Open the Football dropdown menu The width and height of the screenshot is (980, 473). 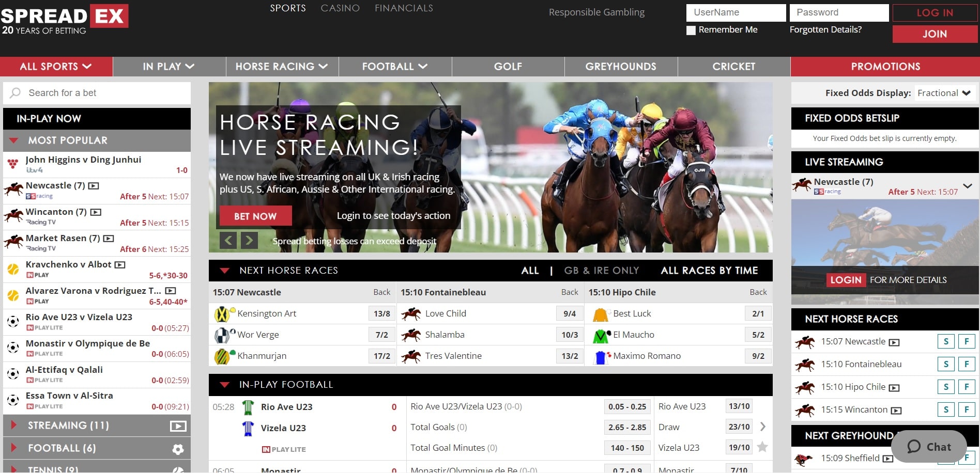395,67
